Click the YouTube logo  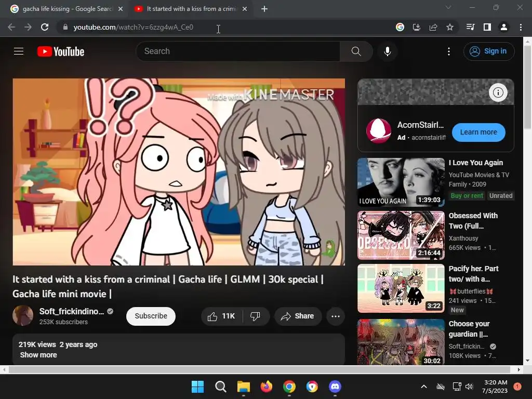click(x=61, y=51)
